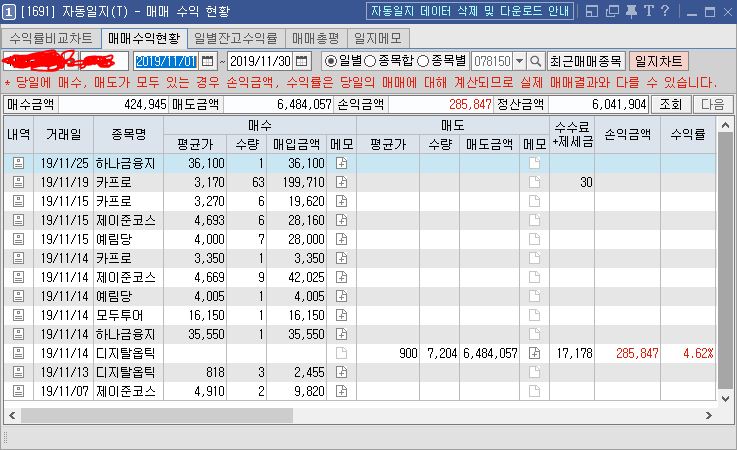Click the 내역 column header

19,134
